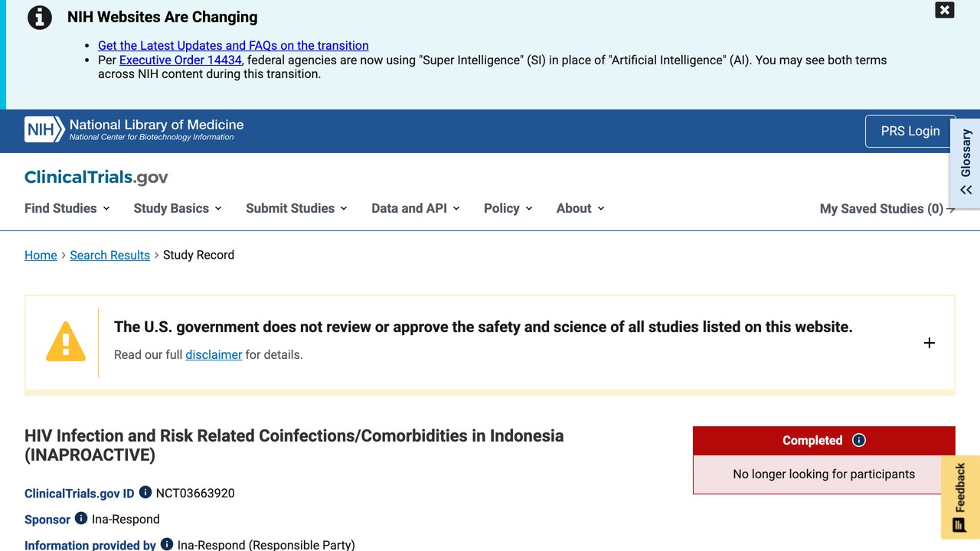
Task: Click the 'Ina-Respond' sponsor name
Action: tap(126, 519)
